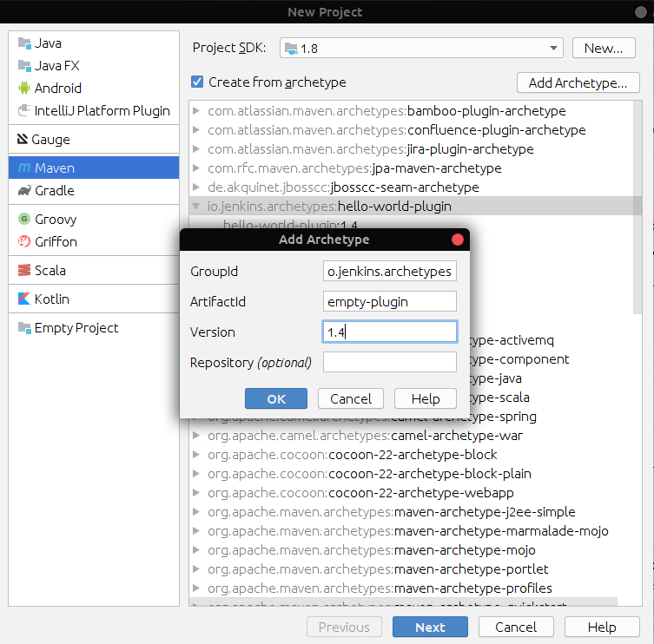Cancel the Add Archetype dialog
Image resolution: width=654 pixels, height=644 pixels.
tap(351, 399)
